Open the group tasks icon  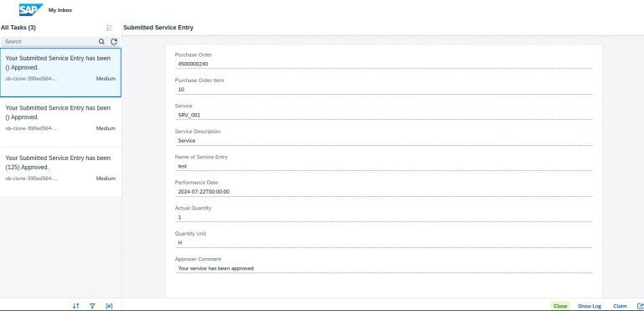tap(109, 306)
